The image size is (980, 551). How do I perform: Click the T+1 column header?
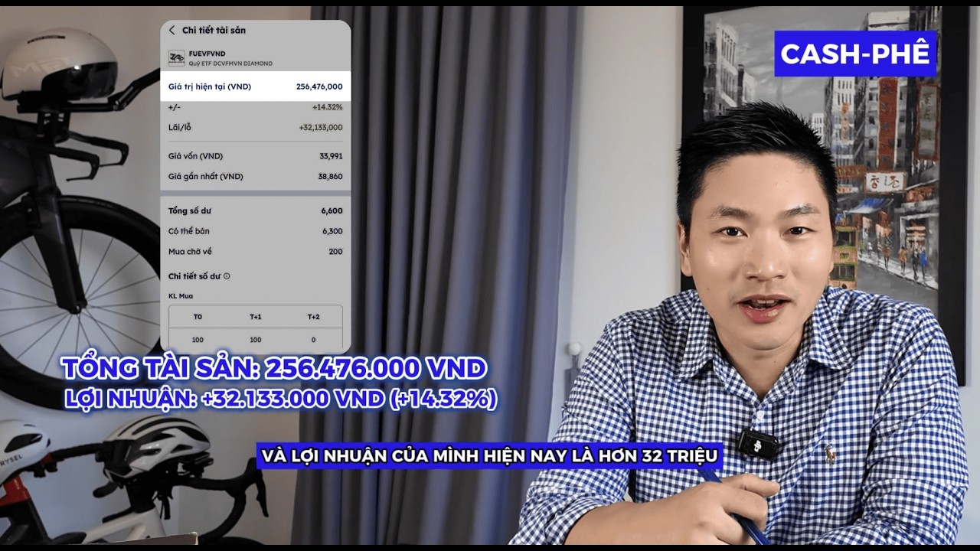[256, 317]
